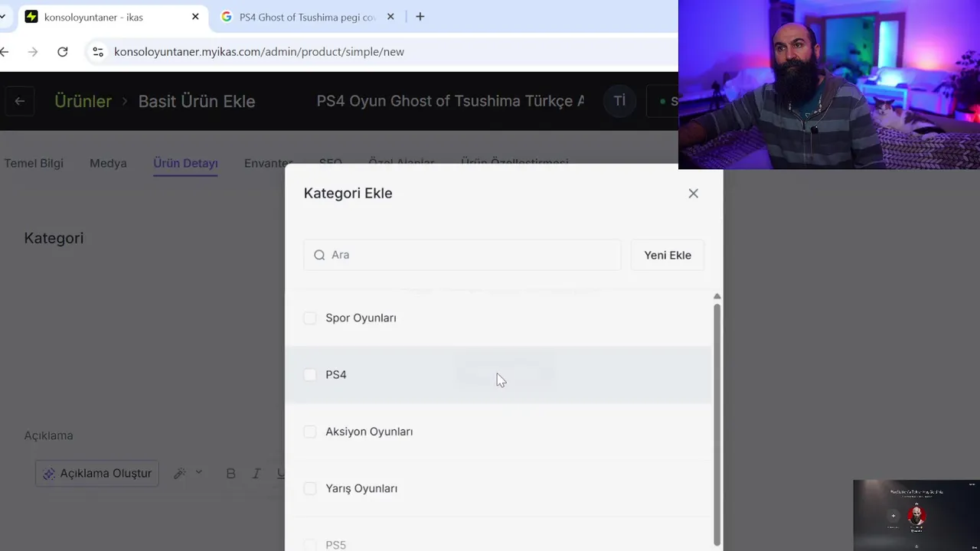Close the Kategori Ekle dialog
The image size is (980, 551).
point(693,194)
